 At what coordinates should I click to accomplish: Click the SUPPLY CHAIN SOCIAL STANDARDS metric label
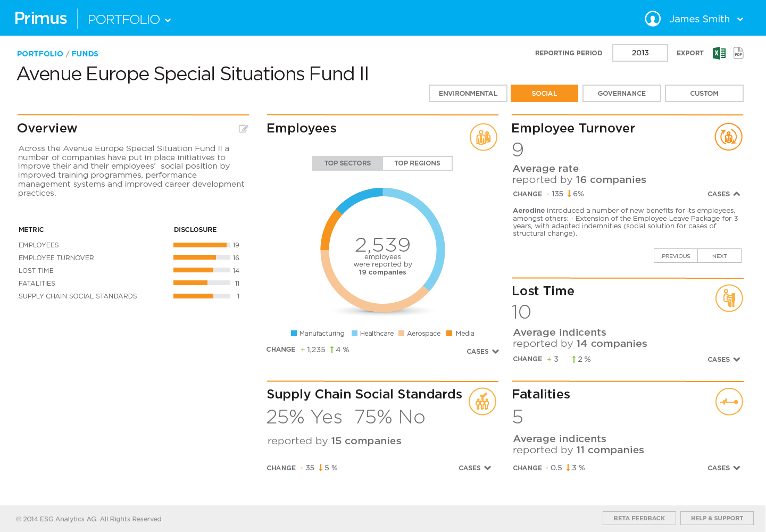point(78,296)
